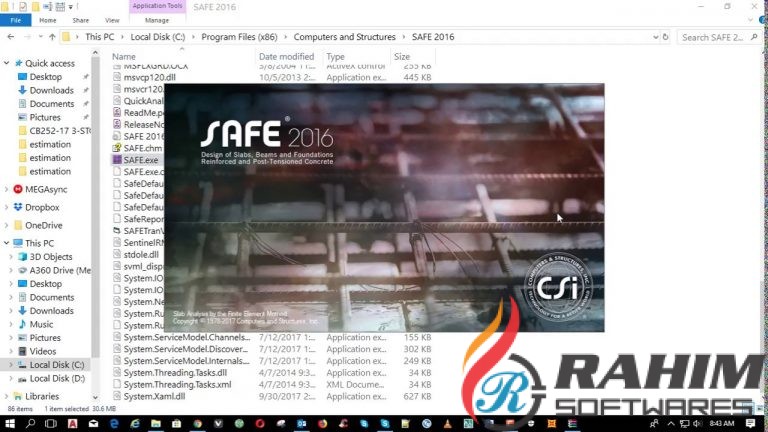Select the SAFE.chm help file

143,148
